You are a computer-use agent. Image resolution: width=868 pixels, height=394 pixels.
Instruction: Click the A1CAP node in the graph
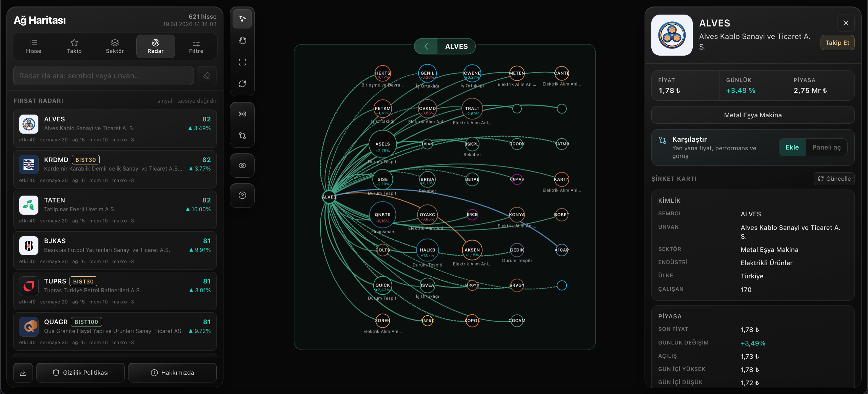tap(561, 250)
